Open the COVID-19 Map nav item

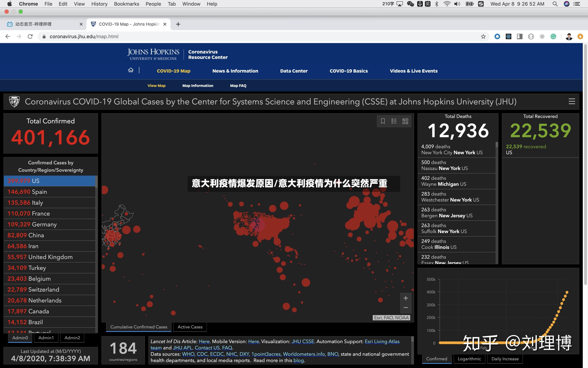[x=173, y=71]
